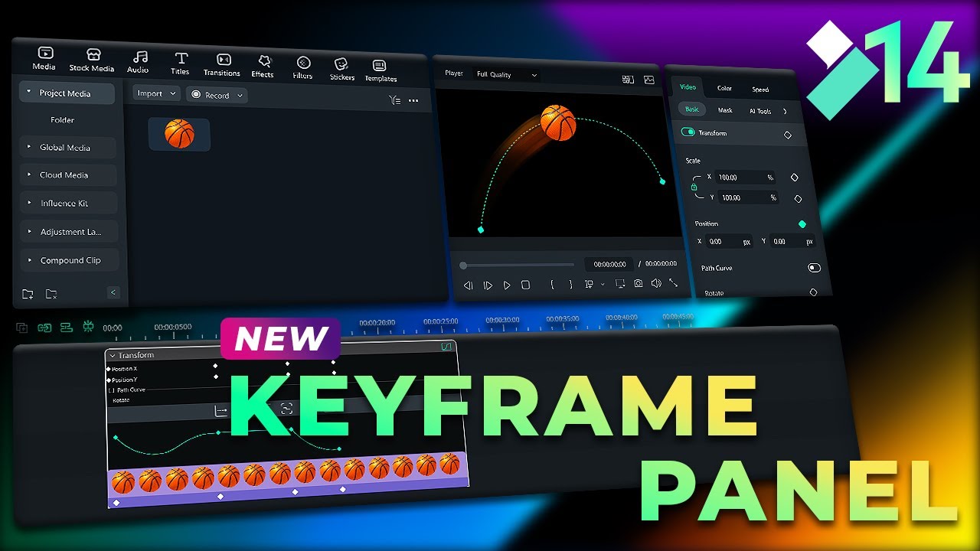Open the player compare view icon
Viewport: 980px width, 551px height.
coord(628,79)
